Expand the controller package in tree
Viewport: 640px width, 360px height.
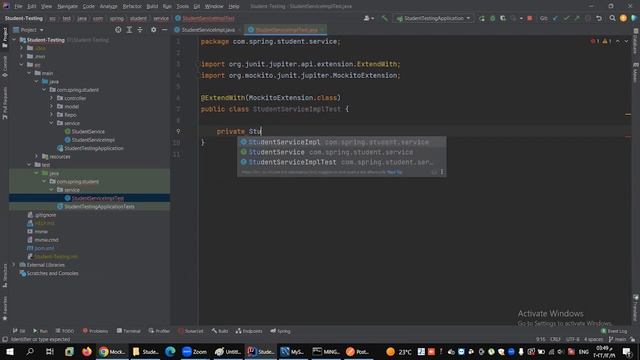point(51,98)
